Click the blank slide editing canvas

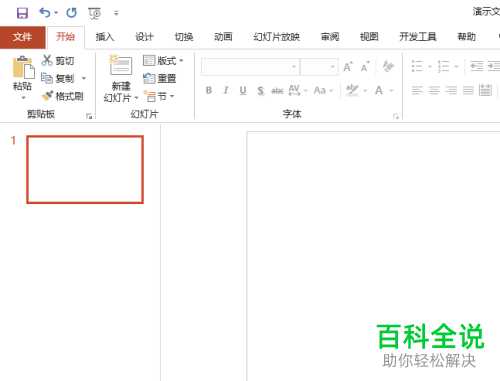(x=373, y=256)
